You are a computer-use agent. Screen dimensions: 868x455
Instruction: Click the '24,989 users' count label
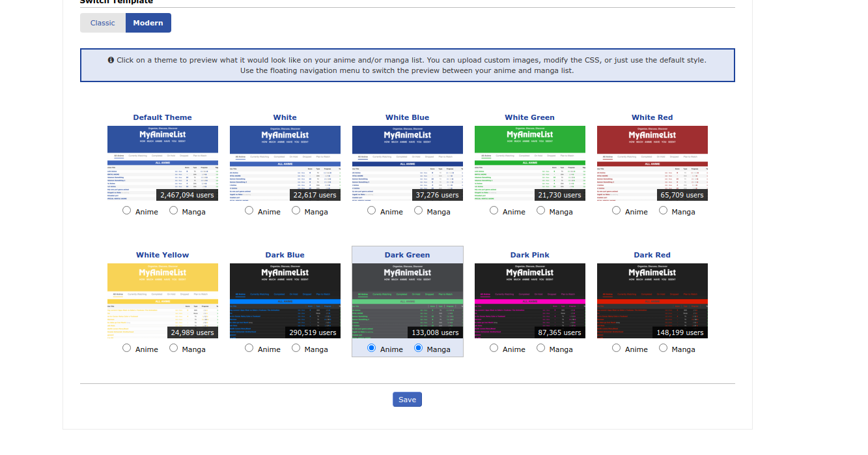pos(192,332)
